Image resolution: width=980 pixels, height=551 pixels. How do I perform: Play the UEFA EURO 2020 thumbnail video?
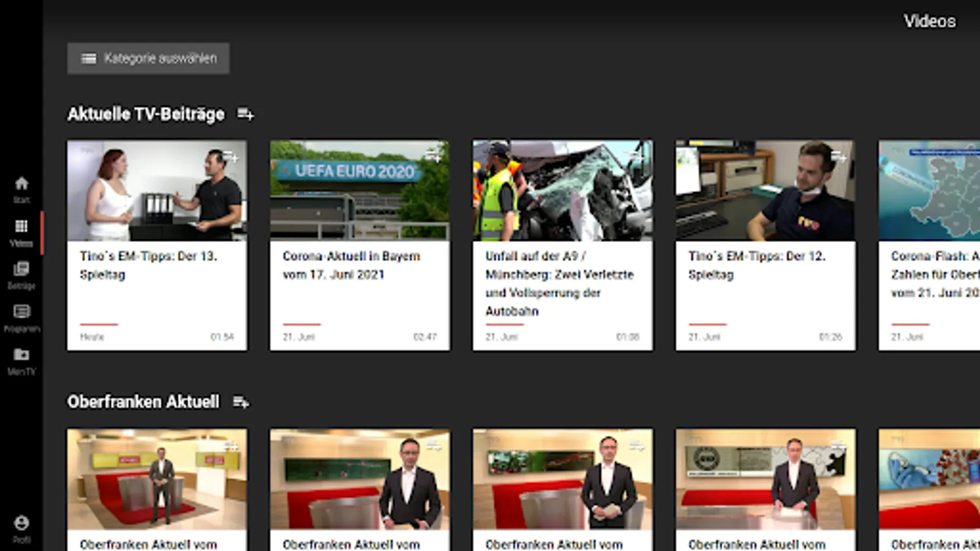(x=360, y=190)
